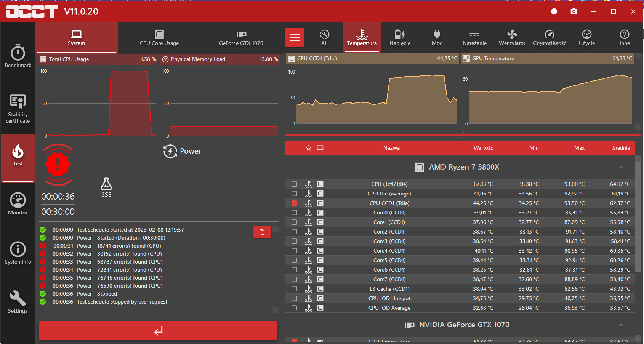
Task: Click the red return button at bottom
Action: pos(158,330)
